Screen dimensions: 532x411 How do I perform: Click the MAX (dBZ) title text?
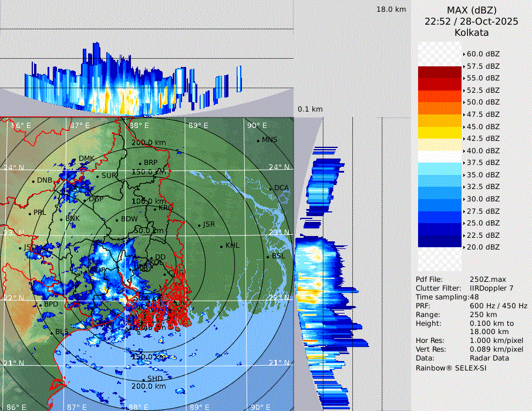[472, 10]
